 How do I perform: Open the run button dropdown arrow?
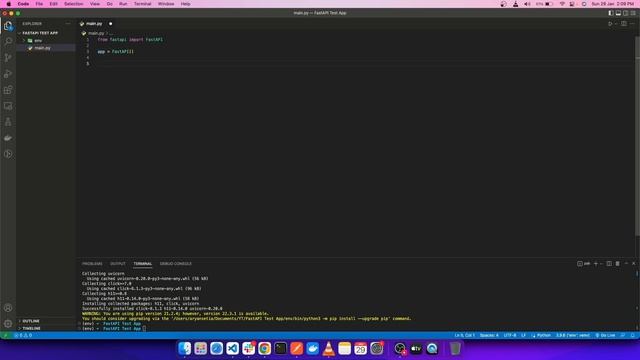616,24
